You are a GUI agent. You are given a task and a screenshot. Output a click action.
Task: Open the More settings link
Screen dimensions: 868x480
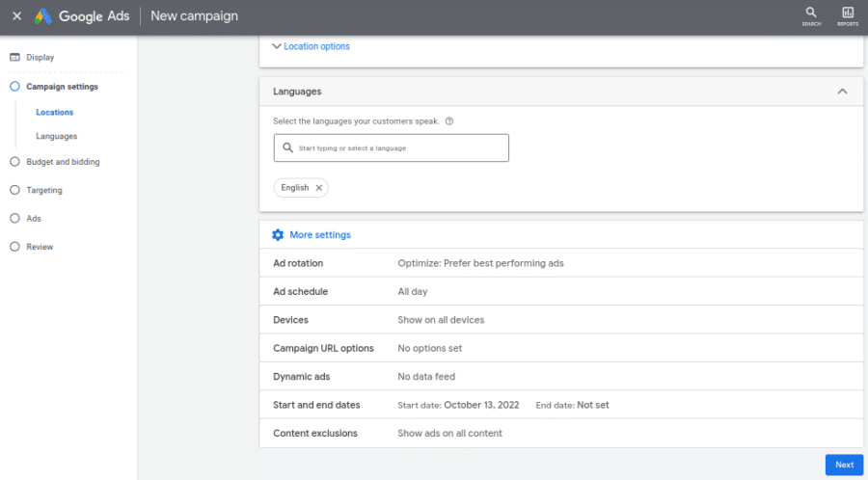point(320,235)
